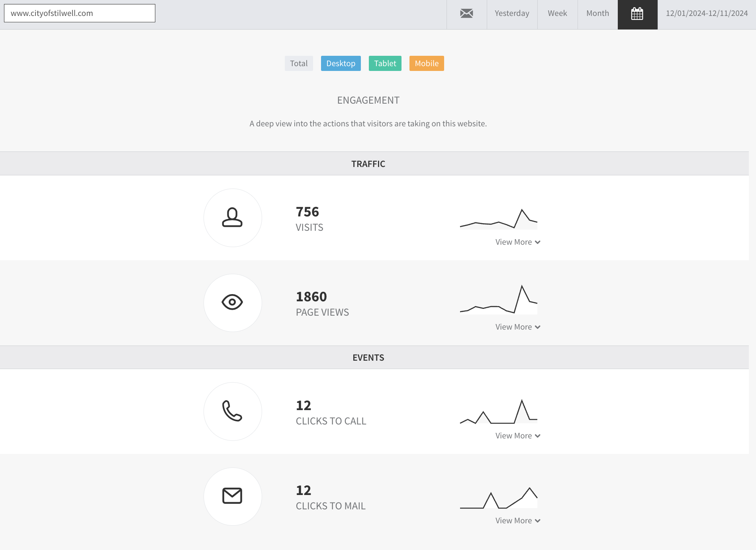
Task: Open the Visits sparkline chart
Action: click(x=499, y=219)
